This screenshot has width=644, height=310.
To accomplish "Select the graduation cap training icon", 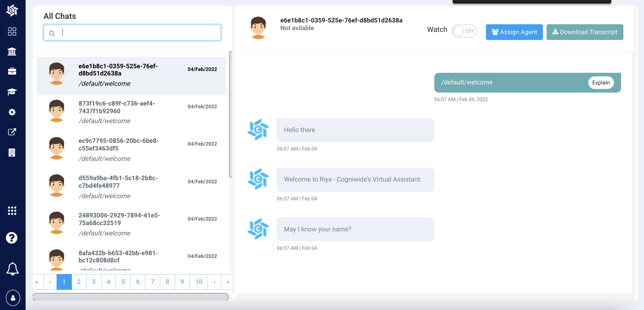I will point(12,92).
